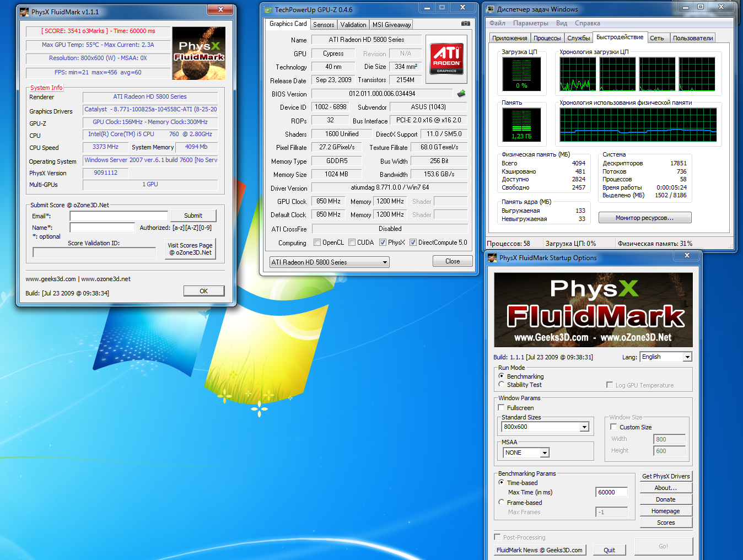
Task: Open Task Manager Приложения tab
Action: [510, 38]
